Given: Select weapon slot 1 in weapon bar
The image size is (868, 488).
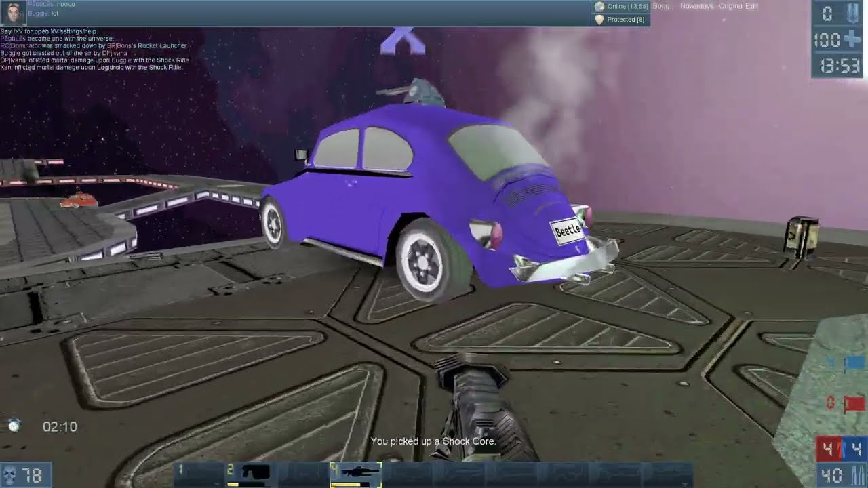Looking at the screenshot, I should coord(199,473).
